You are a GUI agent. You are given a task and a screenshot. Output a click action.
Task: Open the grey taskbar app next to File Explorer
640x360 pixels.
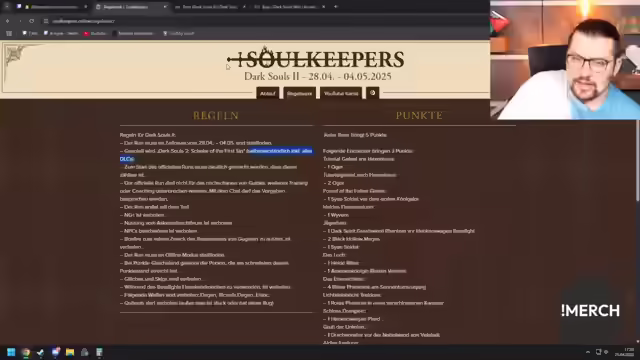84,352
